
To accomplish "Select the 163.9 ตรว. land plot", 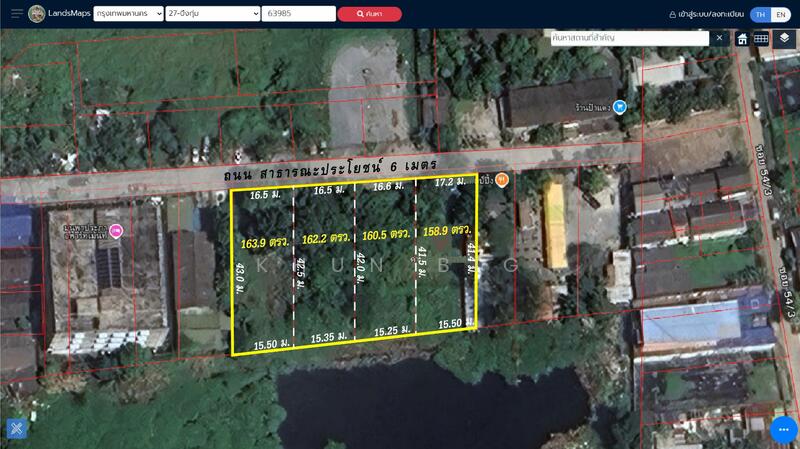I will [x=263, y=270].
